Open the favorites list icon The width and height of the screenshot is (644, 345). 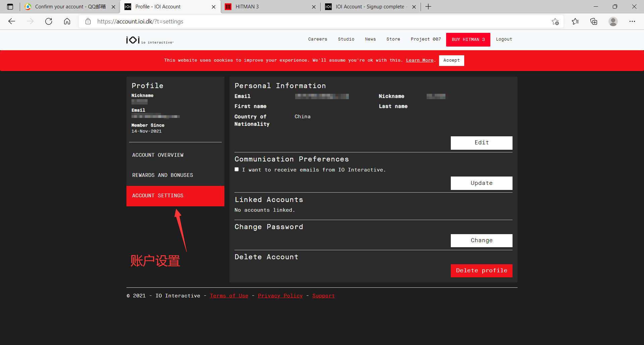575,21
